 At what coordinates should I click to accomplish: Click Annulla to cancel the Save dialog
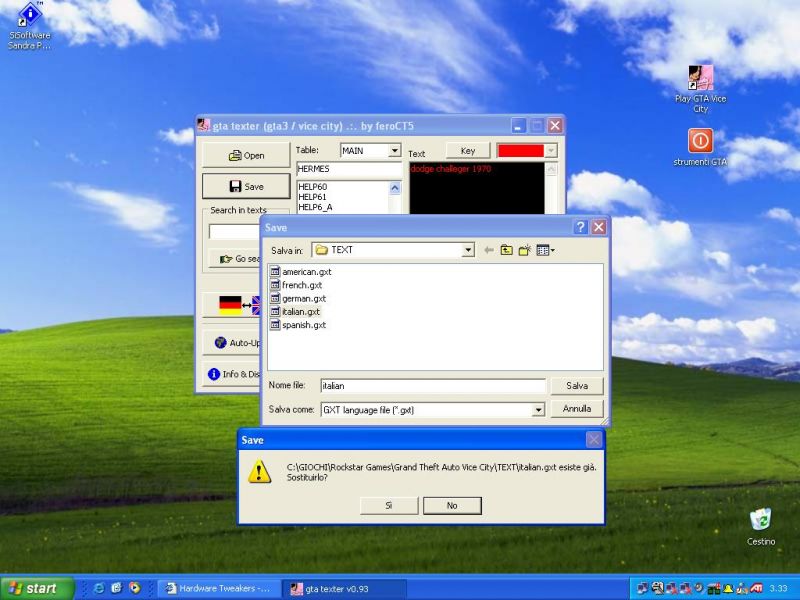pyautogui.click(x=577, y=409)
